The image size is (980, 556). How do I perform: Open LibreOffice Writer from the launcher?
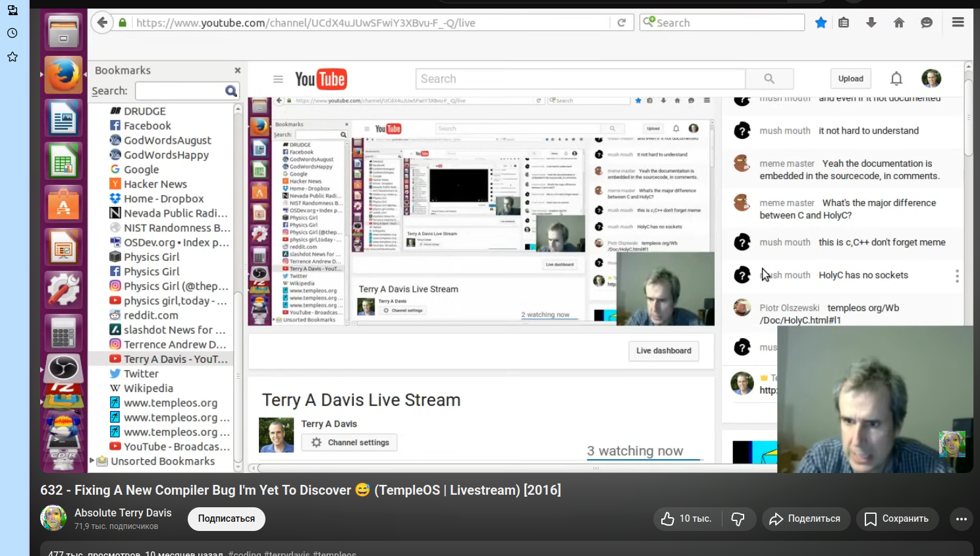[x=63, y=119]
